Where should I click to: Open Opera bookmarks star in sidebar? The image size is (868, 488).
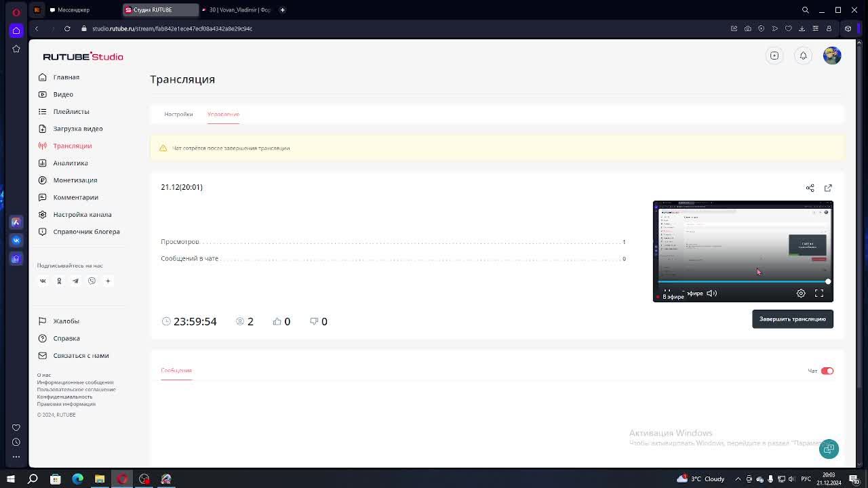point(16,49)
